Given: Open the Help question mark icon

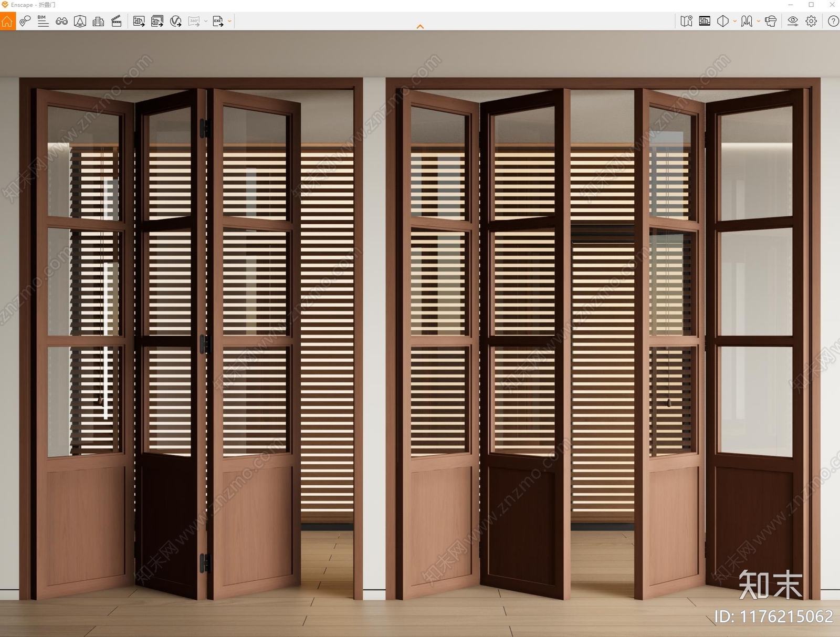Looking at the screenshot, I should click(833, 22).
